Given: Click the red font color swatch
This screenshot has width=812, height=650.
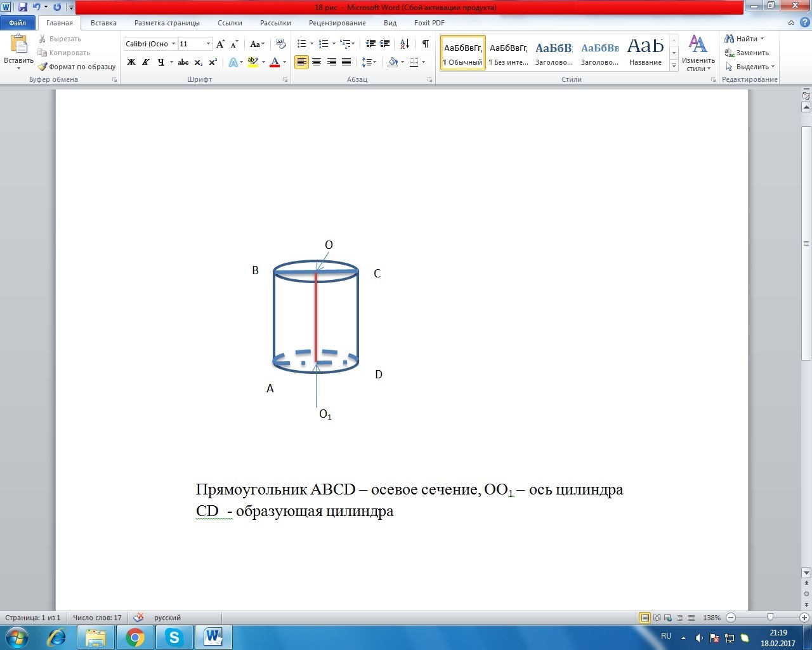Looking at the screenshot, I should coord(275,62).
